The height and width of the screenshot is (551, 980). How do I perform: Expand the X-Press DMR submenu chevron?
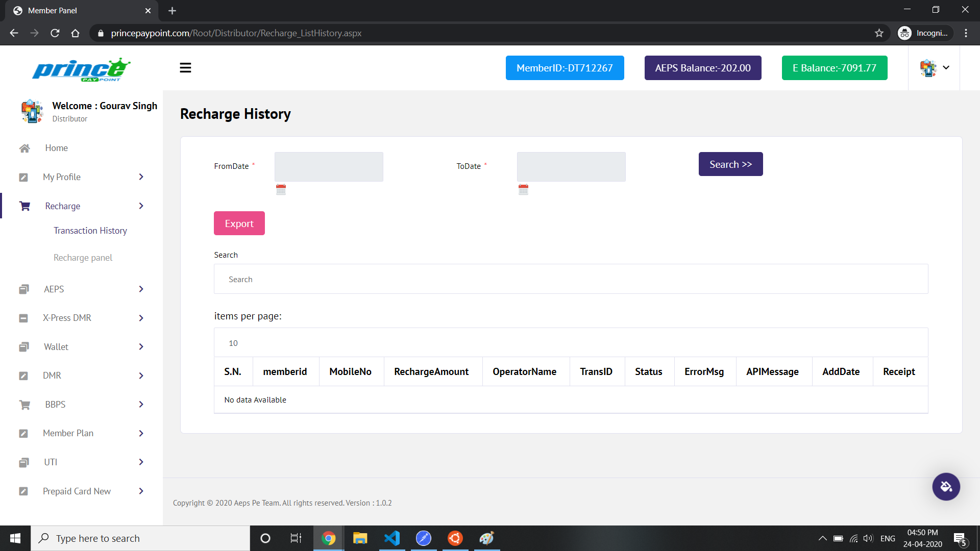pos(141,318)
